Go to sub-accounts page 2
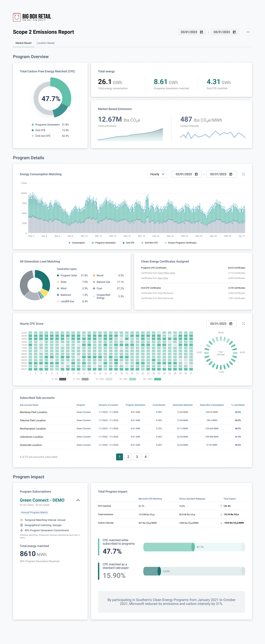The image size is (265, 644). (x=128, y=457)
